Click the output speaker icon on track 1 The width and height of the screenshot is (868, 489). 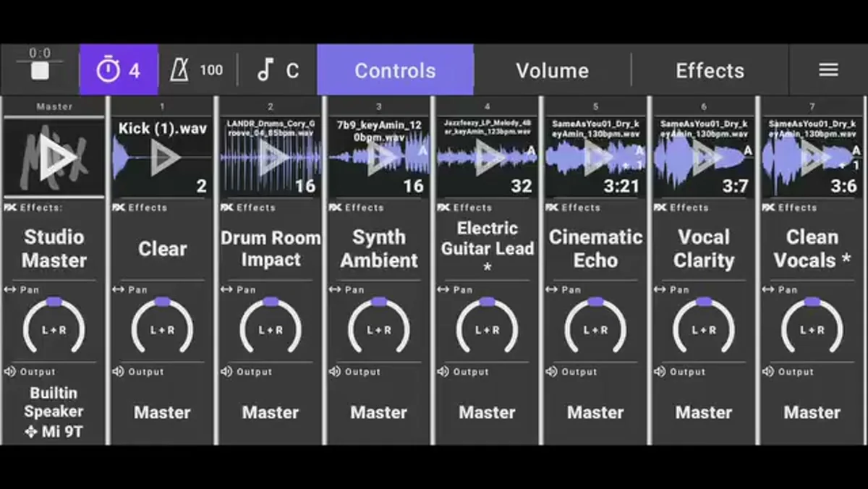click(x=119, y=372)
